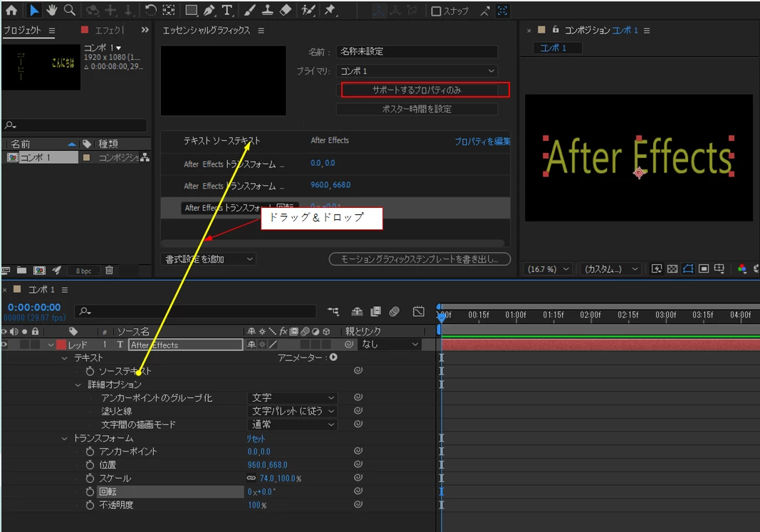Open the コンポ 1 timeline panel menu
760x532 pixels.
tap(65, 290)
